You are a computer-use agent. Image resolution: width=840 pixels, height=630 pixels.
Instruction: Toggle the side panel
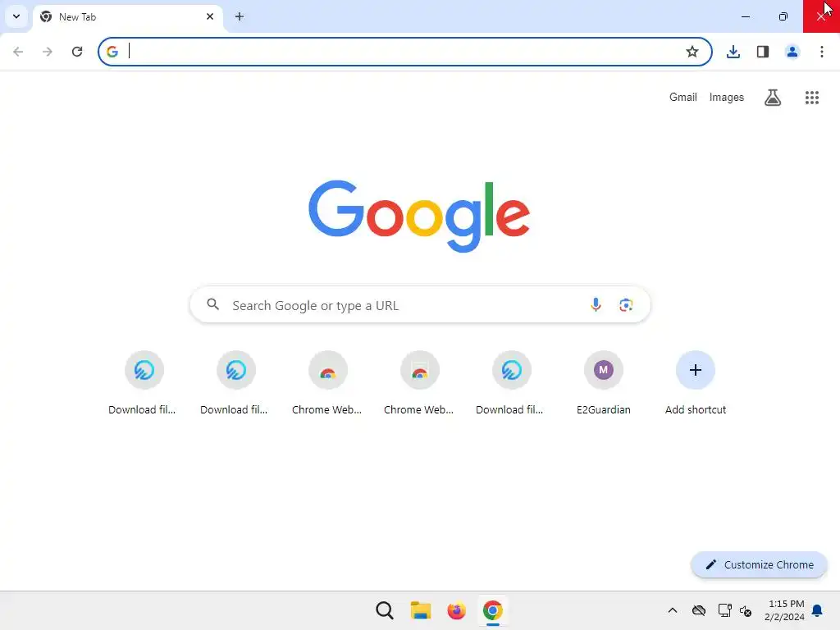(x=763, y=52)
